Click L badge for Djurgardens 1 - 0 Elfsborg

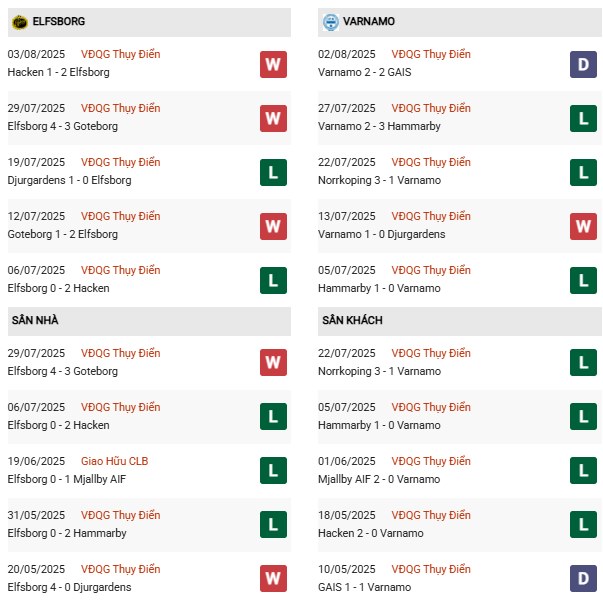coord(273,172)
